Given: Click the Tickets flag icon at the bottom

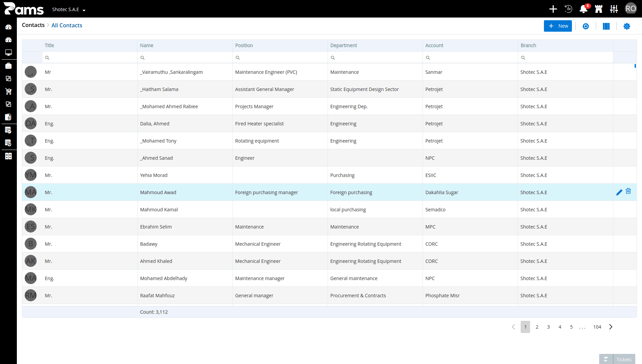Looking at the screenshot, I should (x=606, y=359).
